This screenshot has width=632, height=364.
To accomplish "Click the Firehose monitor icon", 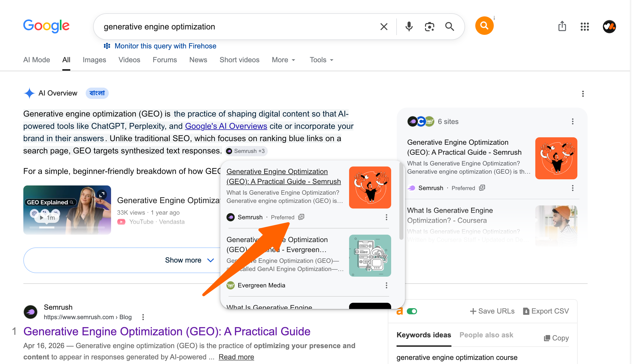I will coord(107,46).
